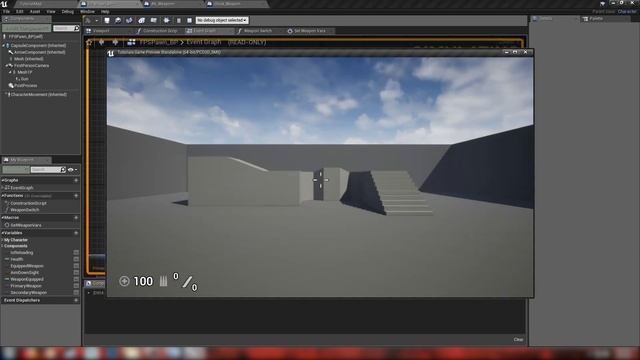Select ArrowComponent (Inherited) in tree
Image resolution: width=640 pixels, height=360 pixels.
click(40, 52)
